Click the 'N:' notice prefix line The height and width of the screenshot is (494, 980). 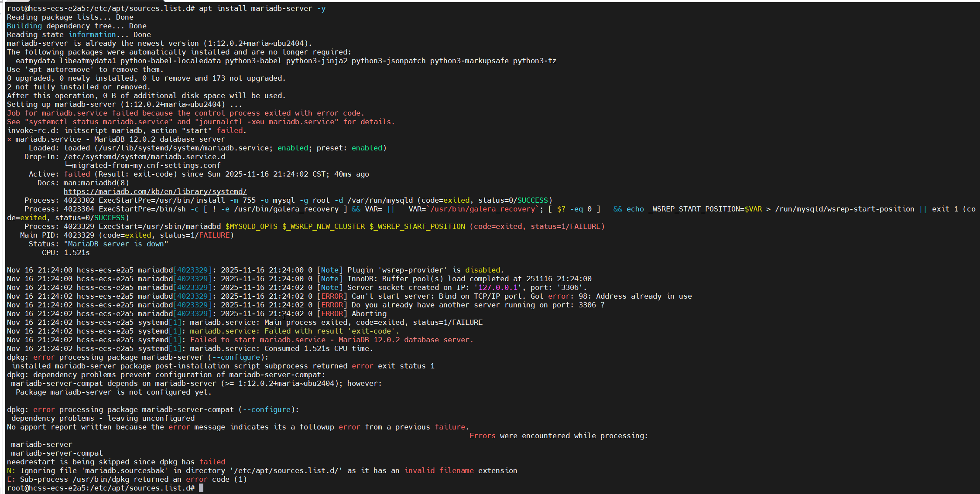tap(11, 470)
